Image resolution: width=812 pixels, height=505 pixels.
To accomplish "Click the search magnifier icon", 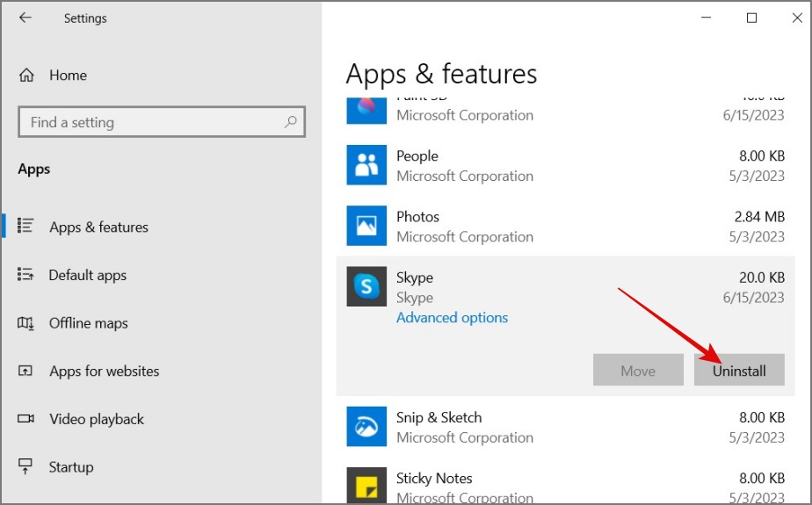I will 291,122.
